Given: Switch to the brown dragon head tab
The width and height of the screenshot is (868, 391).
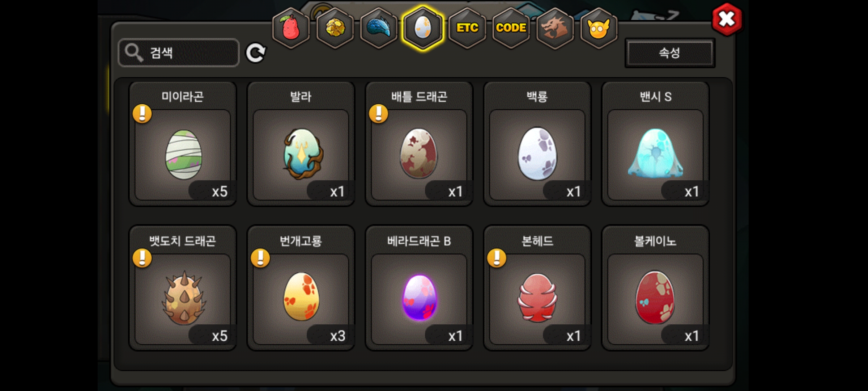Looking at the screenshot, I should [x=555, y=28].
